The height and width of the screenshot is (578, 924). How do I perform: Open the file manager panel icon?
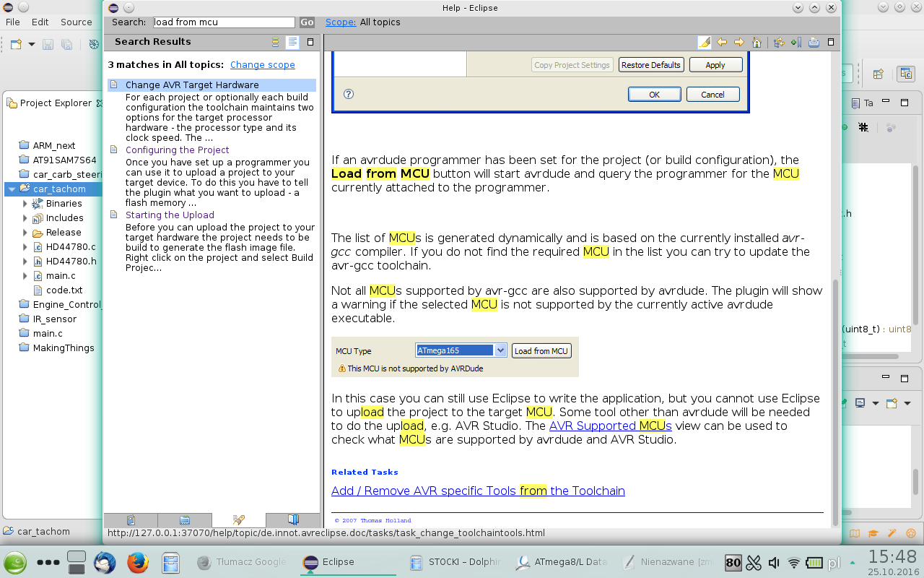click(x=170, y=562)
